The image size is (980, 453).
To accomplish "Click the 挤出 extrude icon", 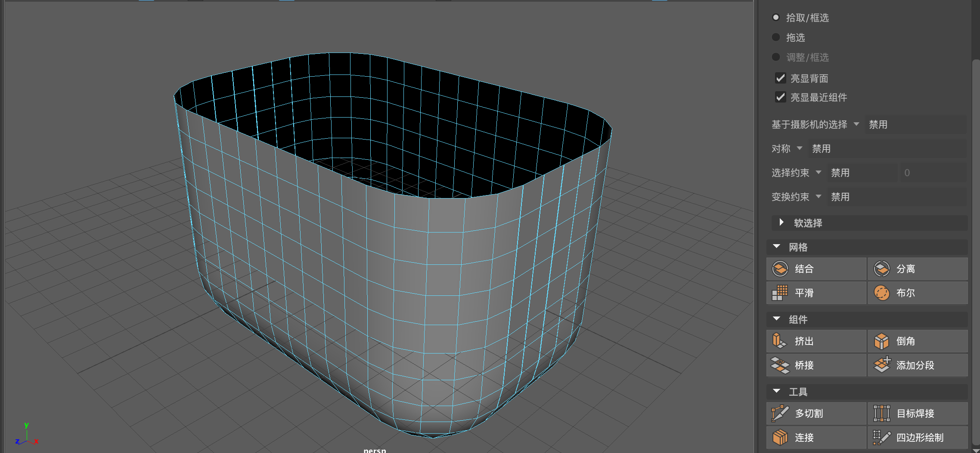I will pos(780,341).
